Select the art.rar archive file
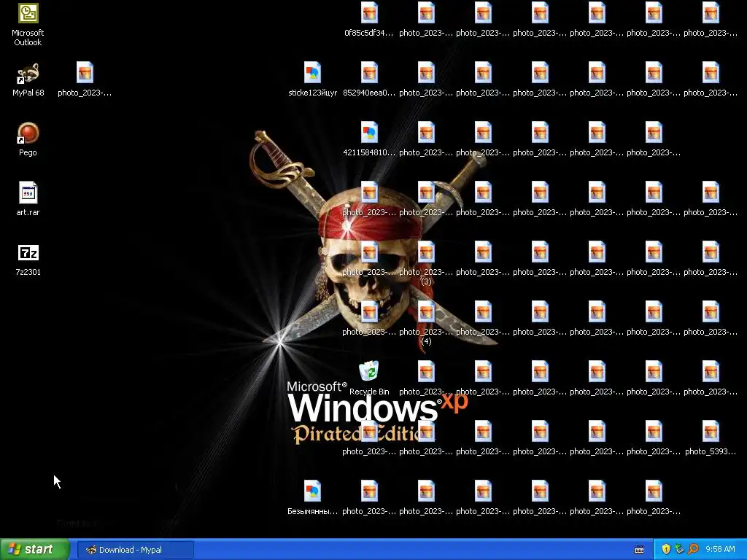The image size is (747, 560). (28, 199)
